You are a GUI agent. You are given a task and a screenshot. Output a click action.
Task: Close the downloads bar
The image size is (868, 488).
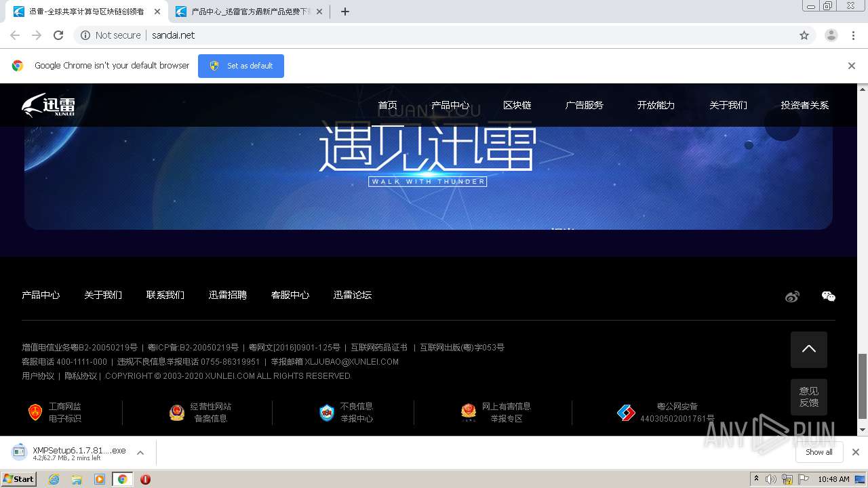click(x=856, y=452)
